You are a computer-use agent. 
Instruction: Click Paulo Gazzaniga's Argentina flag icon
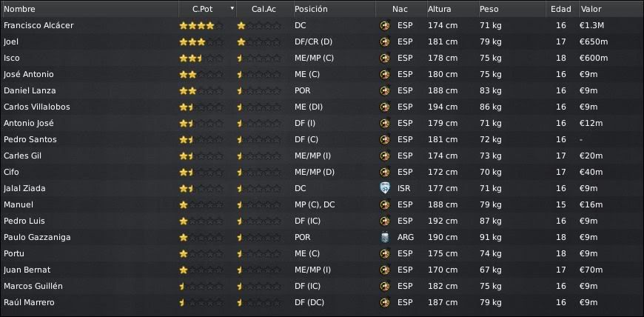(x=384, y=237)
